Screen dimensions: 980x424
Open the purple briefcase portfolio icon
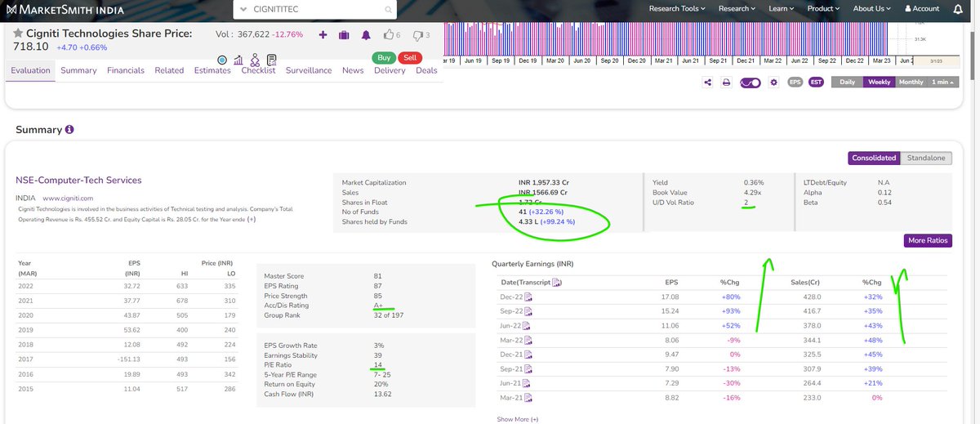click(x=344, y=35)
